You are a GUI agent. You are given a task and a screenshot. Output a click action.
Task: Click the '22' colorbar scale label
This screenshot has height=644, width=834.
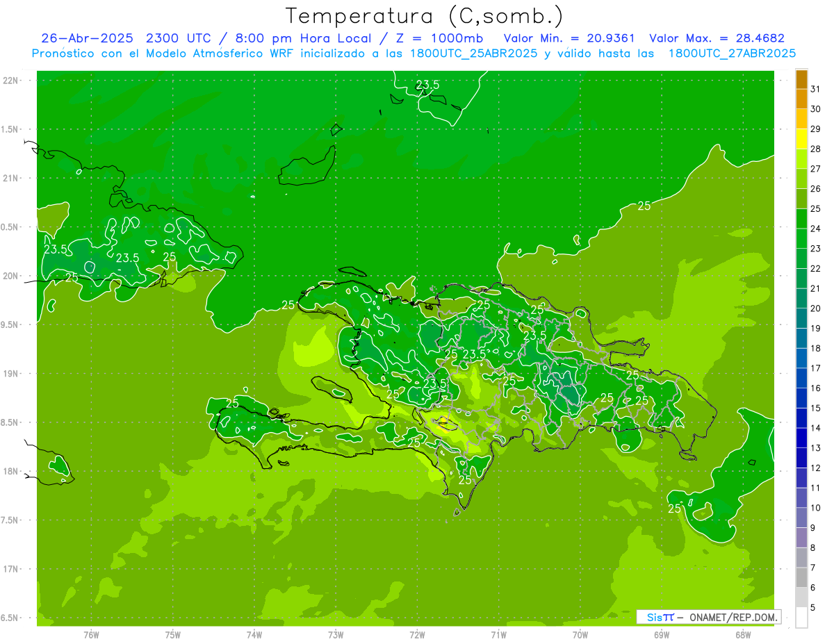pos(816,268)
